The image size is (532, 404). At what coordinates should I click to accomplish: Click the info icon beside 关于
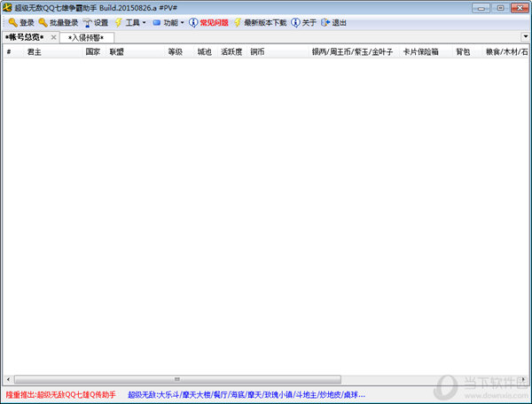coord(295,23)
